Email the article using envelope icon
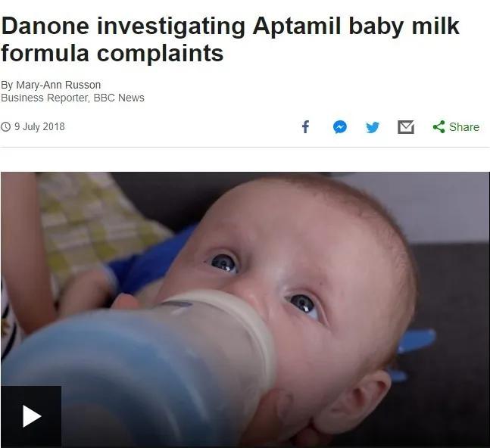Screen dimensions: 490x448 (406, 127)
